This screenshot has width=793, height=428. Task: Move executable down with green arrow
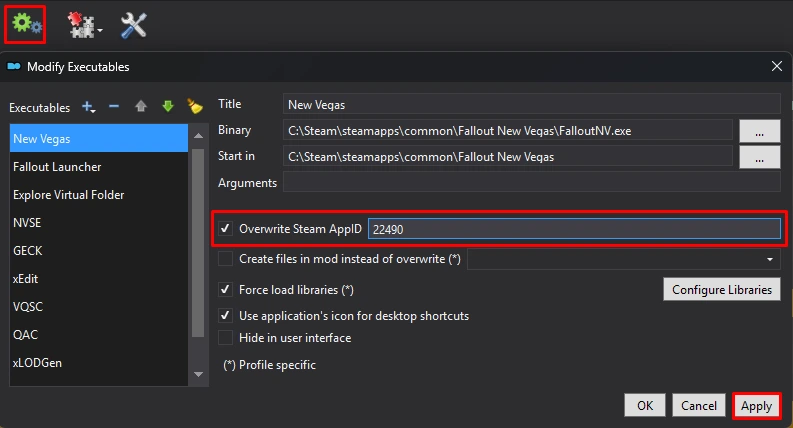[167, 107]
